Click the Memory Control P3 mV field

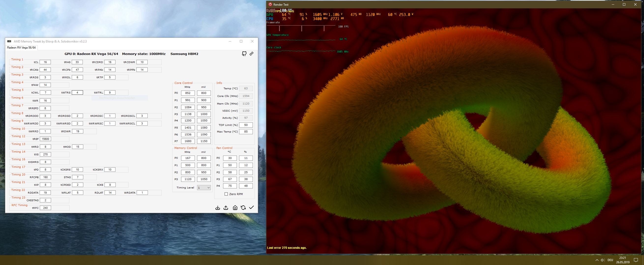coord(204,179)
